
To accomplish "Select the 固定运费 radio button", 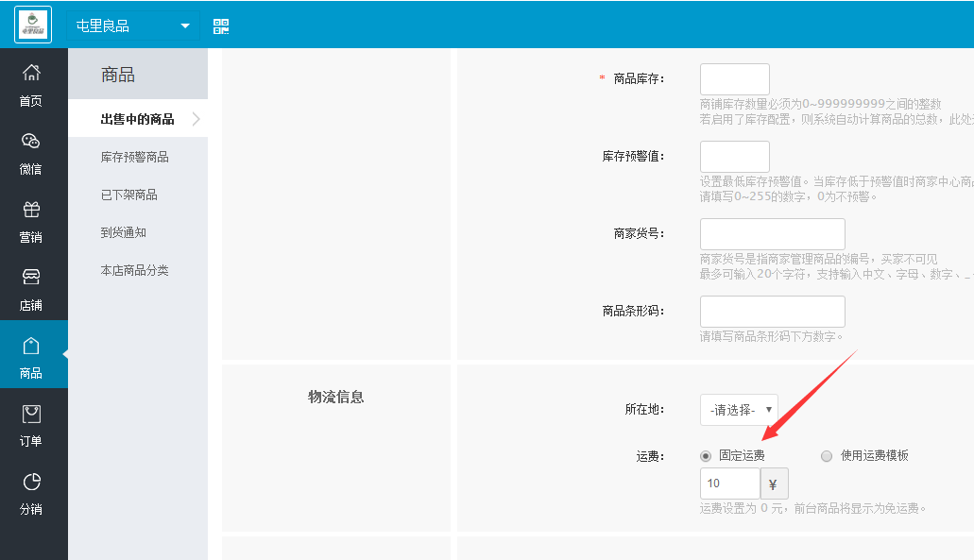I will 706,456.
